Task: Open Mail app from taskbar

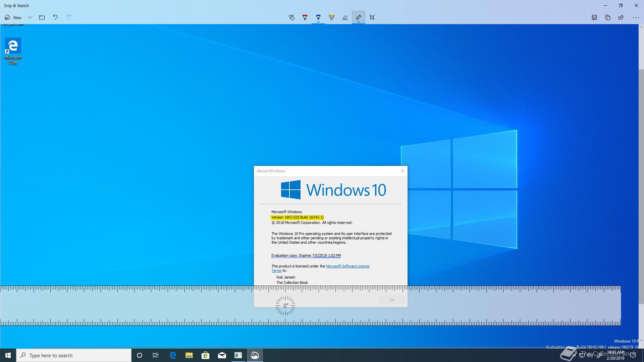Action: coord(222,355)
